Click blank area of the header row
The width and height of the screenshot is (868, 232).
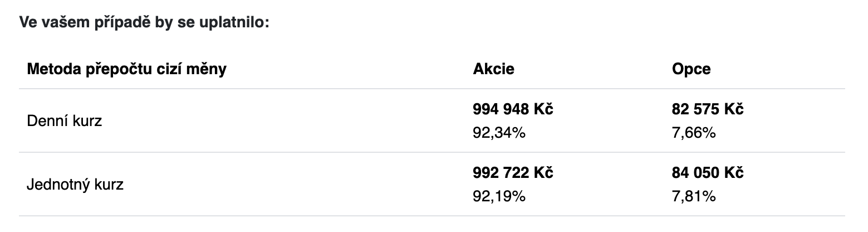(345, 69)
